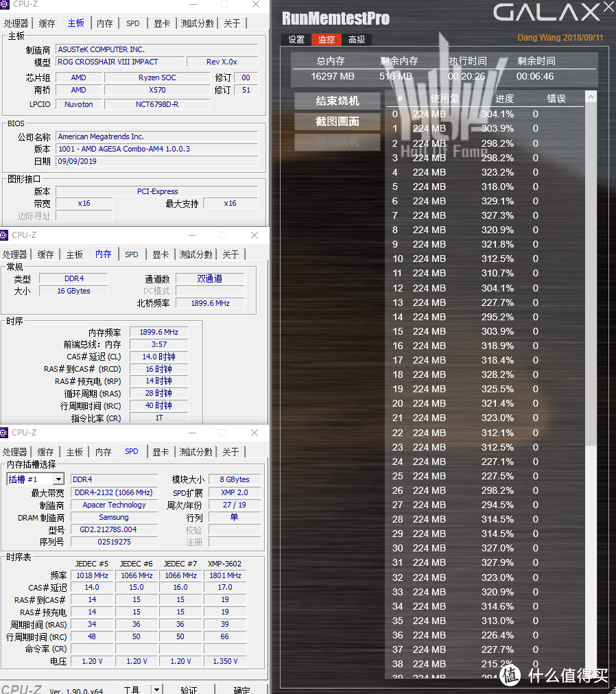Click the JEDEC #5 column header
The height and width of the screenshot is (694, 616).
point(92,564)
